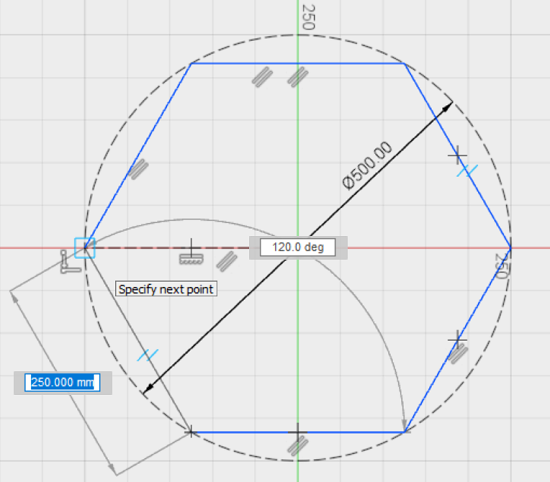Click midpoint marker on bottom hexagon edge

[297, 432]
